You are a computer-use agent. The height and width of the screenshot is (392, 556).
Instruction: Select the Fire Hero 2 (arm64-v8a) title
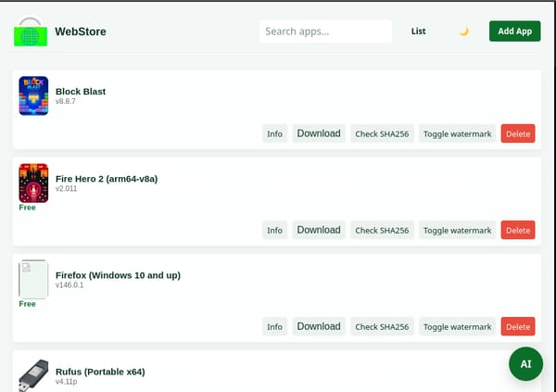pyautogui.click(x=107, y=179)
